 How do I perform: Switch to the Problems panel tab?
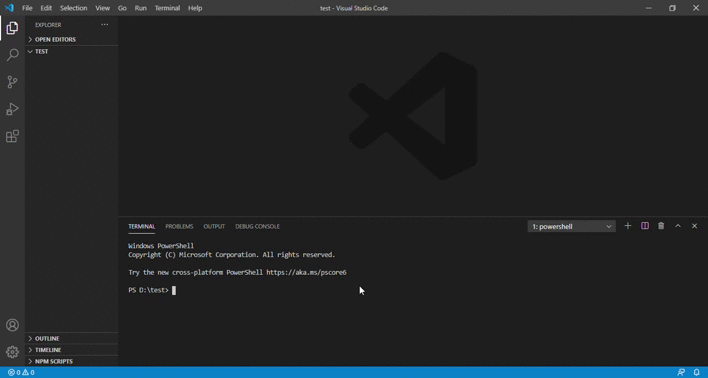click(x=179, y=226)
